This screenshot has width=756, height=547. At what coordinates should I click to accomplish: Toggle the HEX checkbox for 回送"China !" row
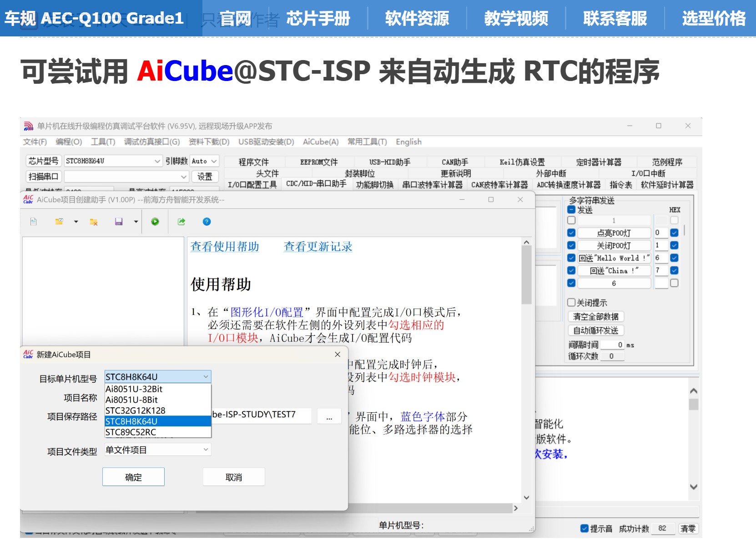674,270
